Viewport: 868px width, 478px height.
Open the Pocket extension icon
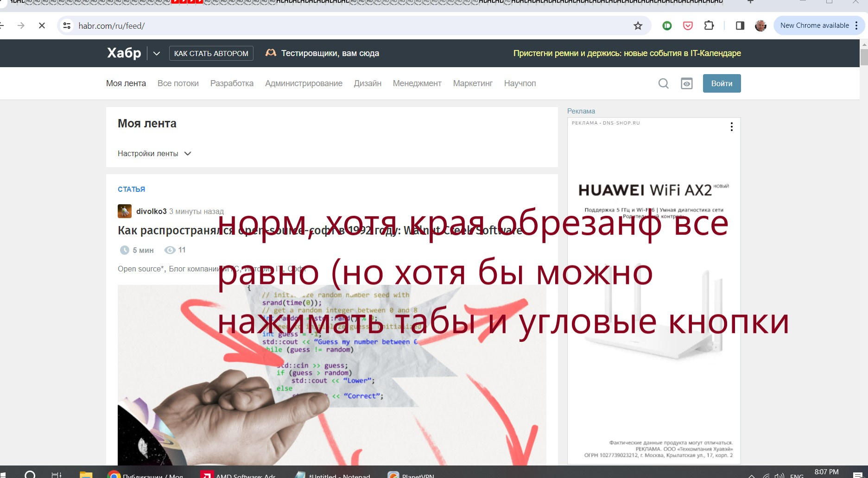688,26
